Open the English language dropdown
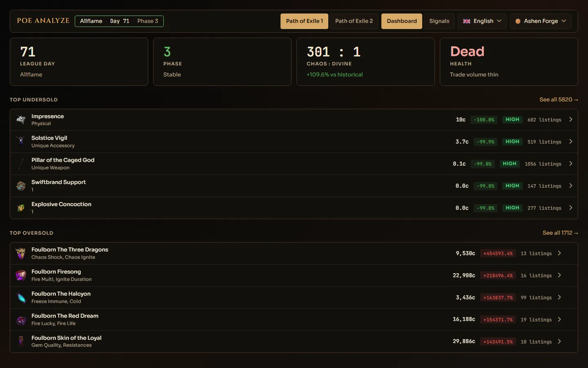This screenshot has height=368, width=588. click(x=482, y=21)
